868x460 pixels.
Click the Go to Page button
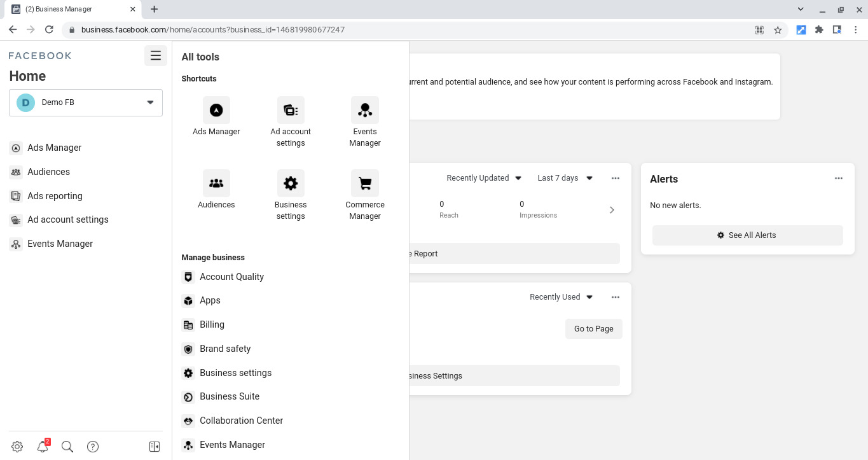click(593, 329)
